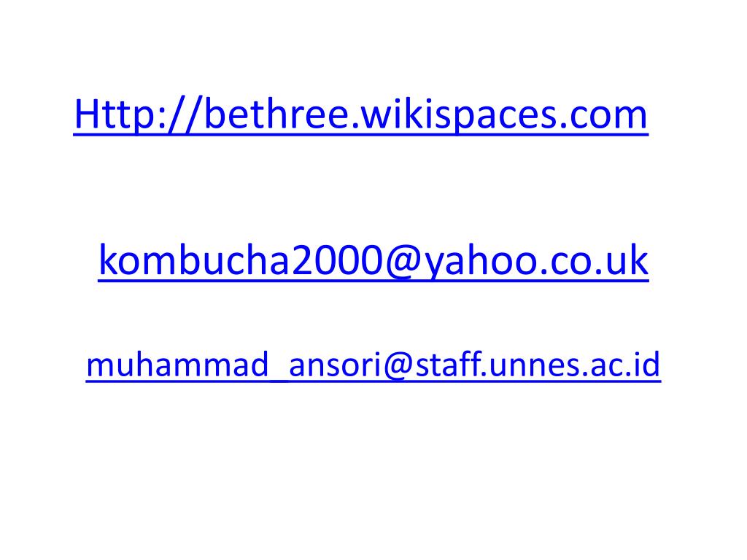Viewport: 747px width, 560px height.
Task: Click 'muhammad' in the bottom email link
Action: (177, 365)
